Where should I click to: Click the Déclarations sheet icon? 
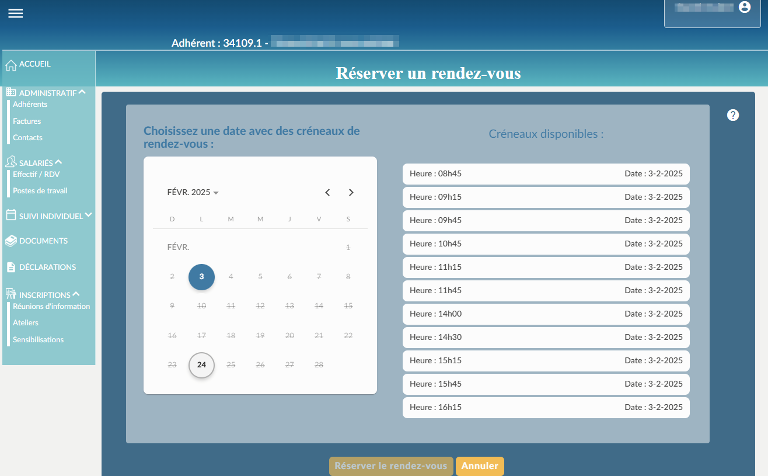point(11,267)
